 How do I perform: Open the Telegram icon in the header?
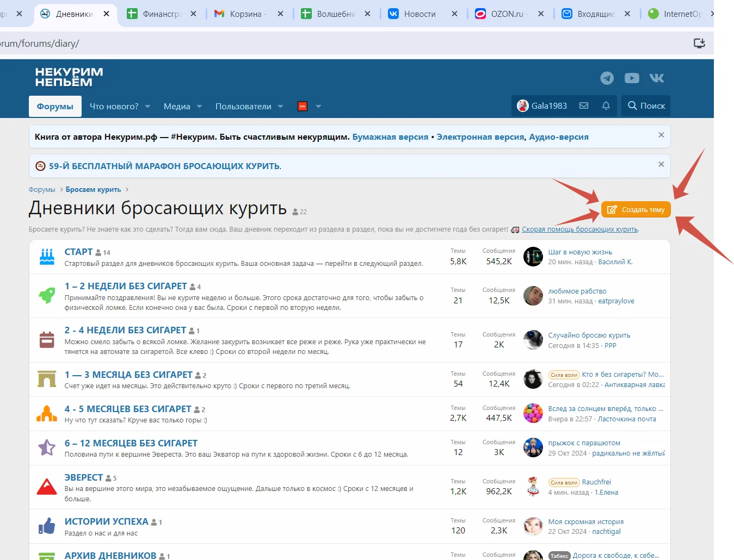pos(607,78)
